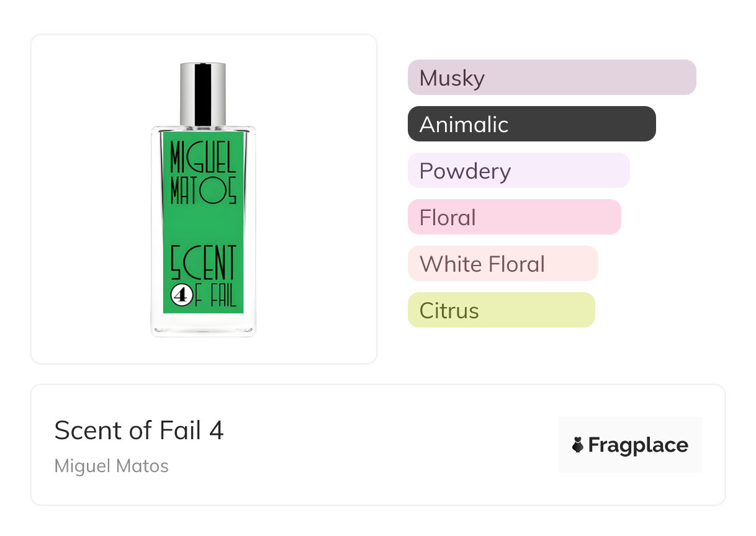Click the Fragplace logo icon
Screen dimensions: 756x536
pos(578,445)
